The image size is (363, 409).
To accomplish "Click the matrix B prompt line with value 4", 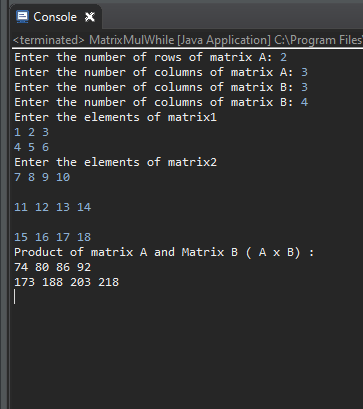I will (x=161, y=102).
